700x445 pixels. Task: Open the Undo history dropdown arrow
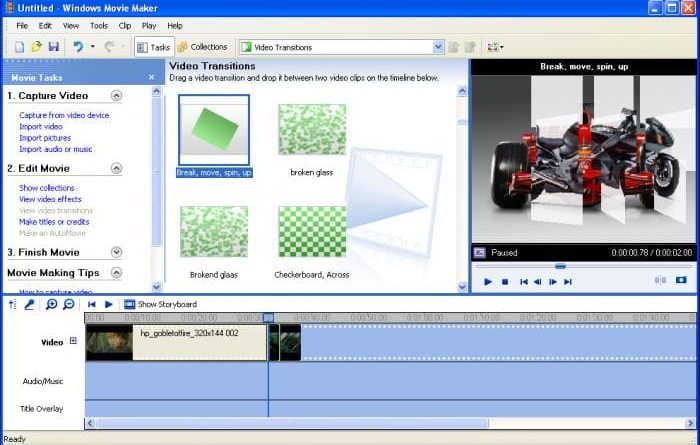coord(92,46)
